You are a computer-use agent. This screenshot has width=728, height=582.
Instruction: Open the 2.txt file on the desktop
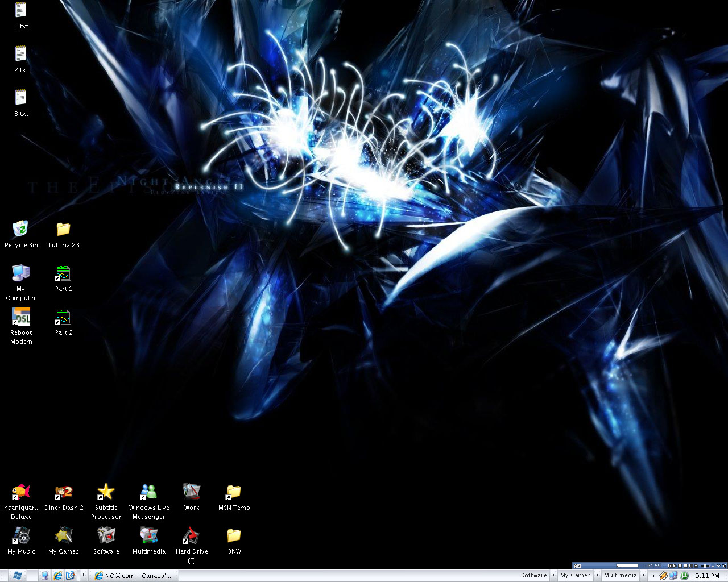tap(21, 59)
